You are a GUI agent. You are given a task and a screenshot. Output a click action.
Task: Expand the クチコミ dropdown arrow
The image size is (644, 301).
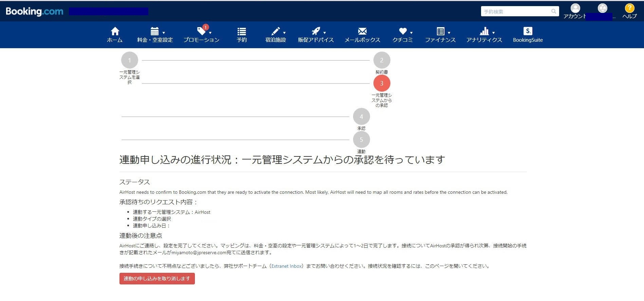[411, 33]
